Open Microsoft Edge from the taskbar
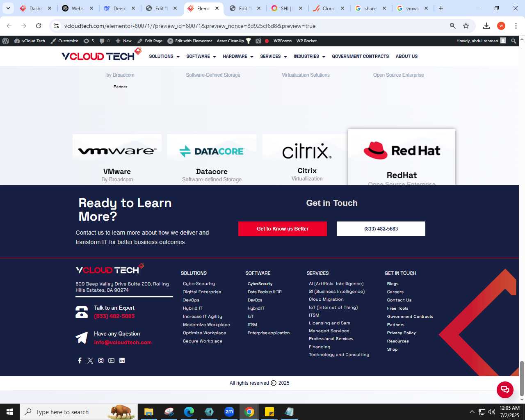The image size is (525, 420). click(x=189, y=412)
